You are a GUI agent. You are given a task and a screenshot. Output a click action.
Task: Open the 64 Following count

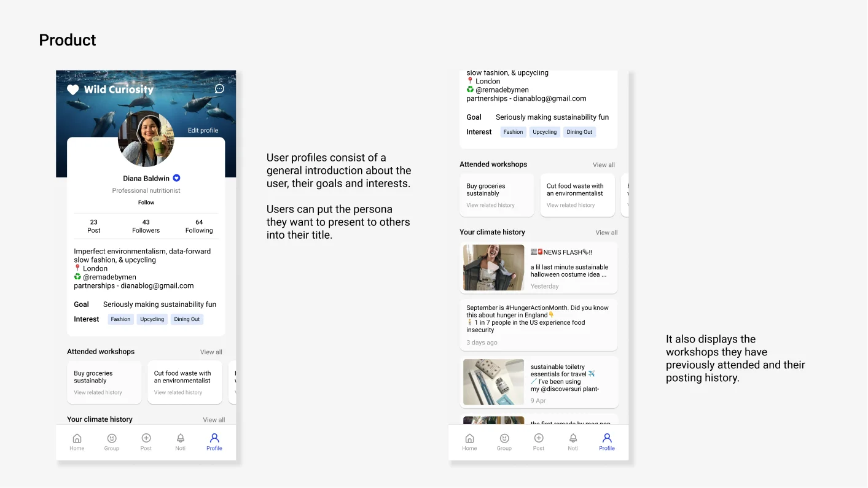click(199, 226)
